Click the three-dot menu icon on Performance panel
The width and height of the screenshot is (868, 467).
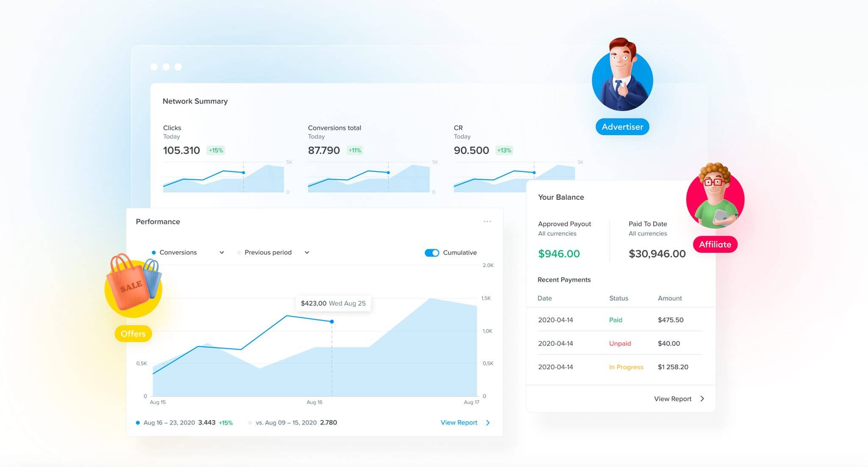(x=487, y=221)
